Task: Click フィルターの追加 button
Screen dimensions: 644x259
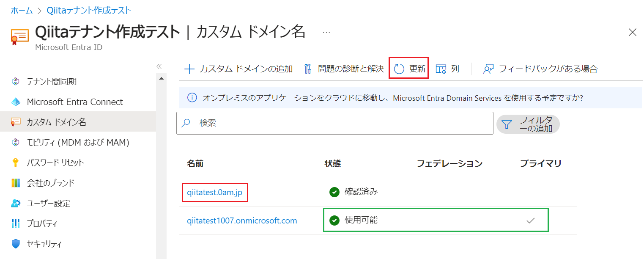Action: click(528, 124)
